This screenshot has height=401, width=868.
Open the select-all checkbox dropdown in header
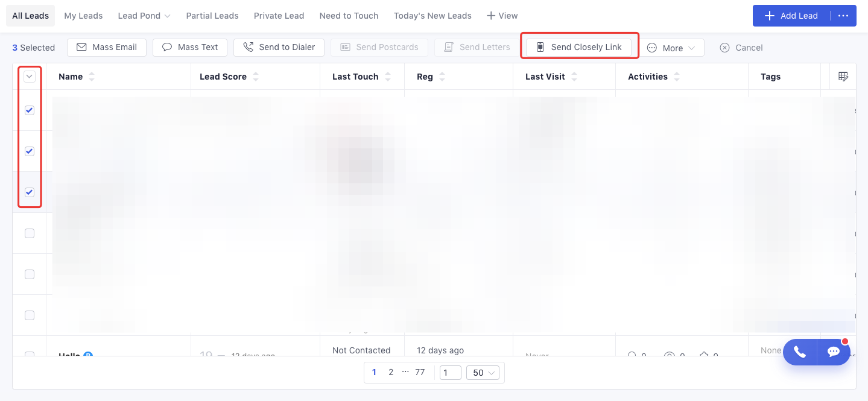coord(29,77)
